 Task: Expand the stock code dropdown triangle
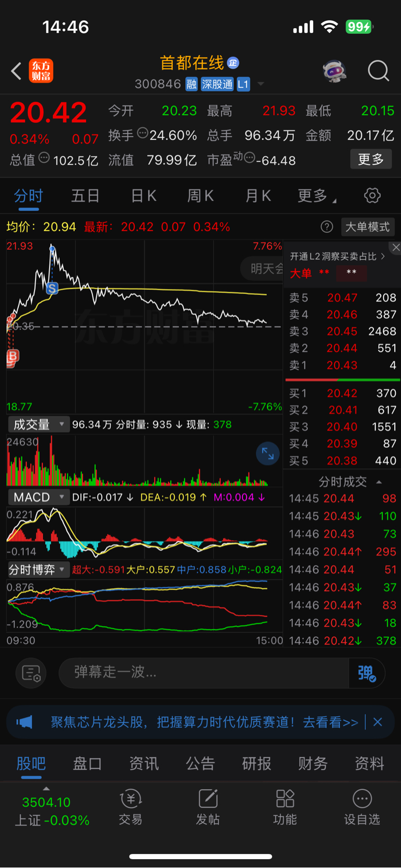[261, 84]
